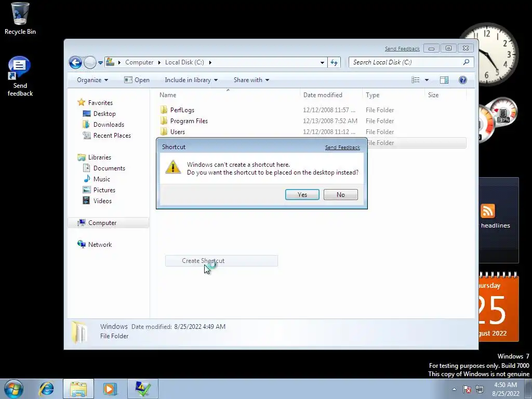
Task: Expand the chevron after Local Disk (C:)
Action: coord(210,62)
